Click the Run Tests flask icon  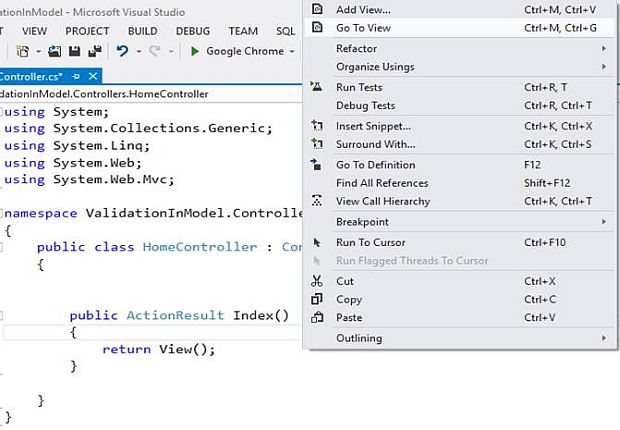[x=316, y=86]
